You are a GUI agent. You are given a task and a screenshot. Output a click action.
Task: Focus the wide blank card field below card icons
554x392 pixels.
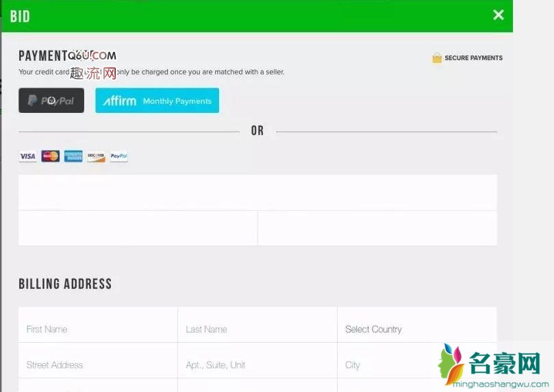(257, 192)
